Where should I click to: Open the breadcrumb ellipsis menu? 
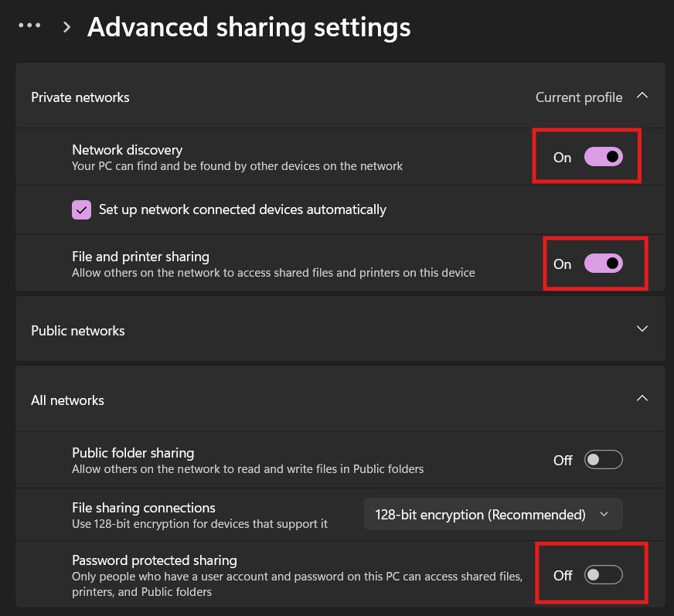[29, 26]
